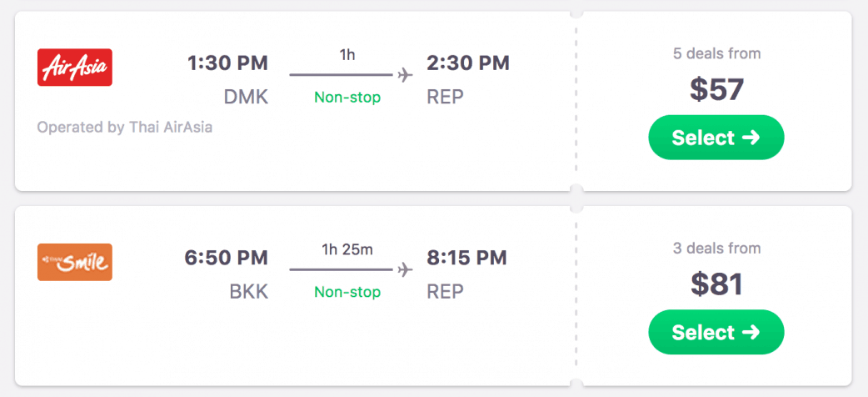
Task: Click the 6:50 PM departure time
Action: click(x=227, y=258)
